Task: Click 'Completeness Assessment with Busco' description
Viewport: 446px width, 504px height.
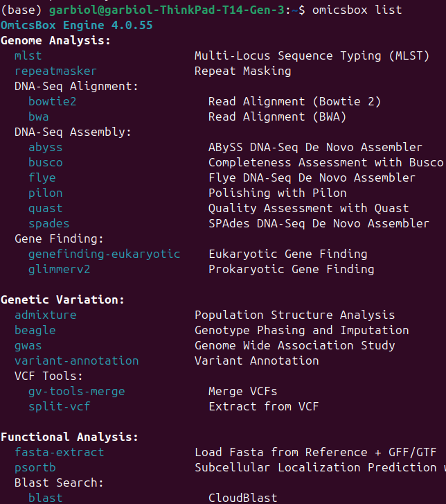Action: tap(326, 163)
